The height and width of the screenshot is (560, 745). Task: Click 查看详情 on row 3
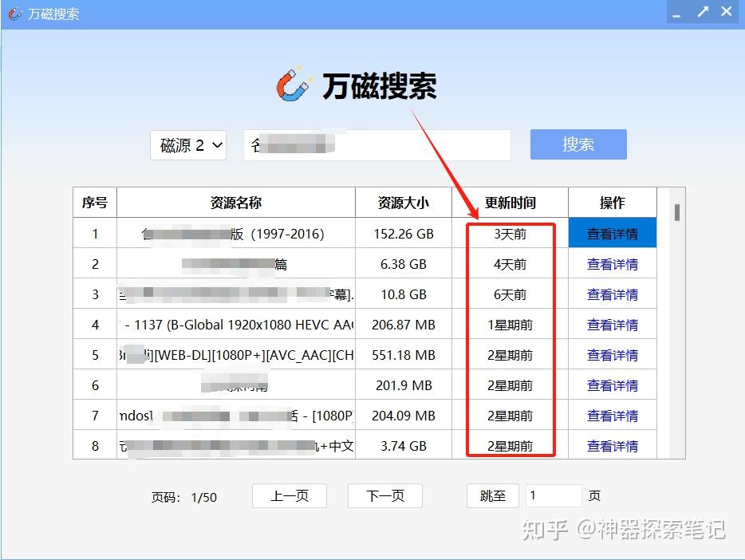point(612,294)
